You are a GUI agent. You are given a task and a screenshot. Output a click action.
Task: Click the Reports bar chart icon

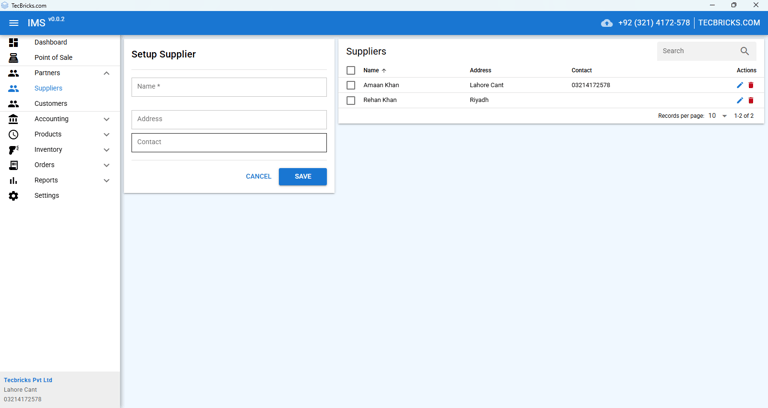(x=13, y=180)
